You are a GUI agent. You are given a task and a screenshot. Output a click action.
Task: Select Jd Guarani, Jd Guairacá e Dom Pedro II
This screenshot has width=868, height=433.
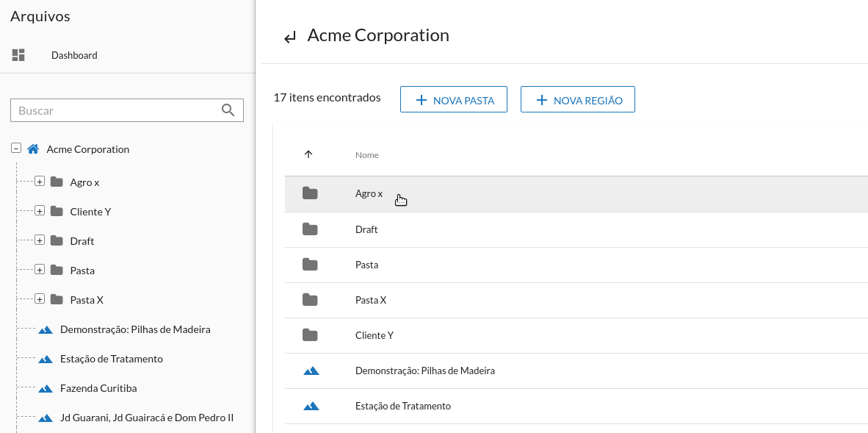tap(148, 418)
